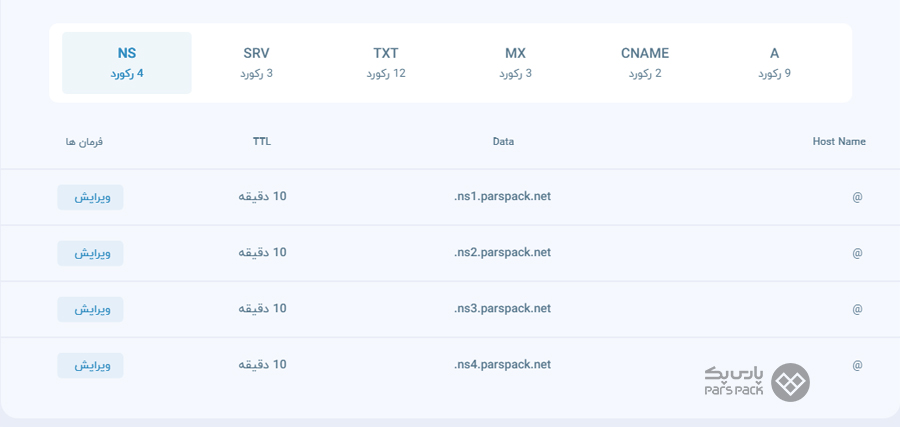Click the فرمان ها column header
The image size is (900, 427).
point(84,142)
